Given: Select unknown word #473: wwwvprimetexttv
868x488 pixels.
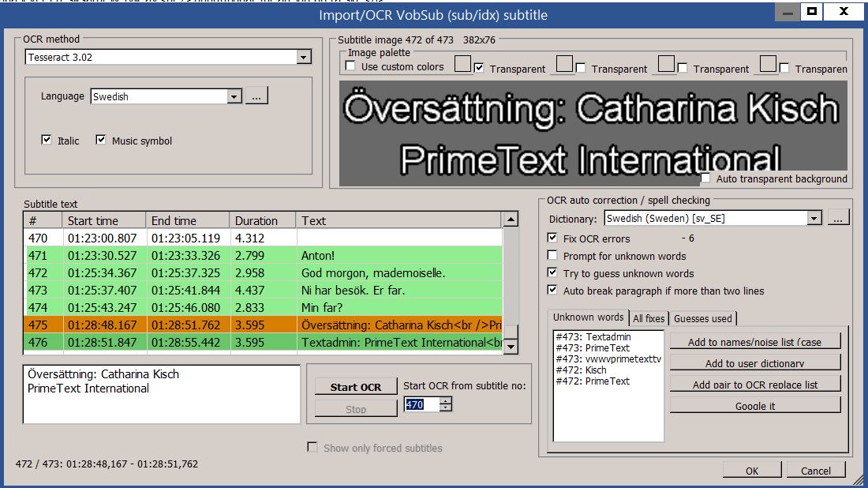Looking at the screenshot, I should click(x=608, y=359).
